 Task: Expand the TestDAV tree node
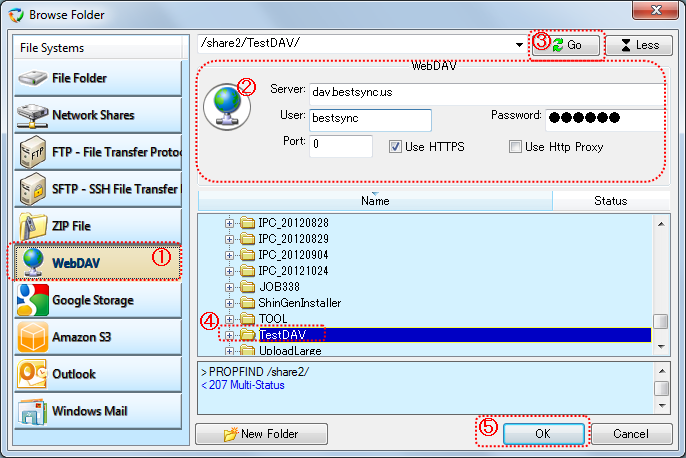(229, 336)
